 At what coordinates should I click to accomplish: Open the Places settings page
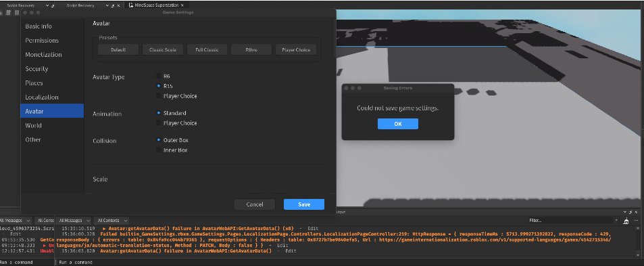pyautogui.click(x=52, y=83)
